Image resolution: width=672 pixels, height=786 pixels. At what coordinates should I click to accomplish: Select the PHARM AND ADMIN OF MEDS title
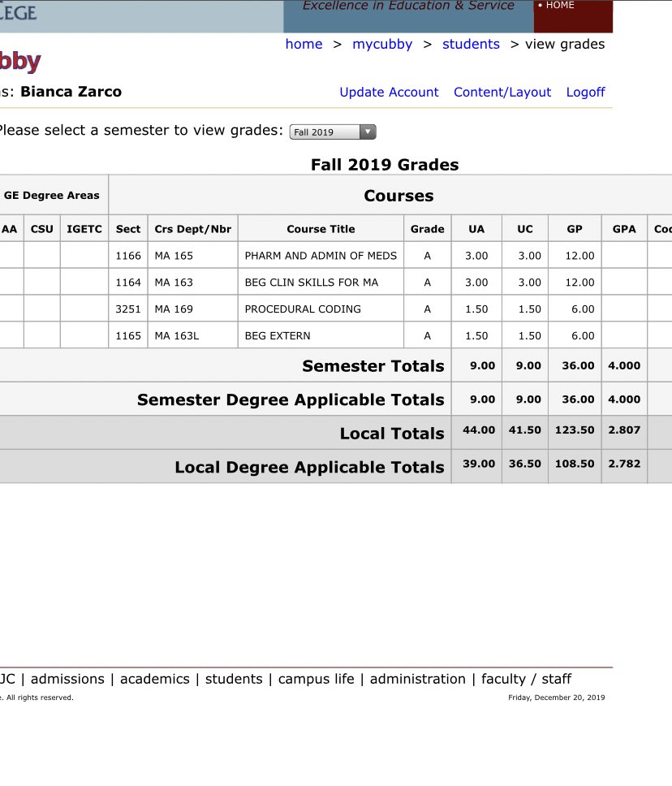click(x=321, y=256)
